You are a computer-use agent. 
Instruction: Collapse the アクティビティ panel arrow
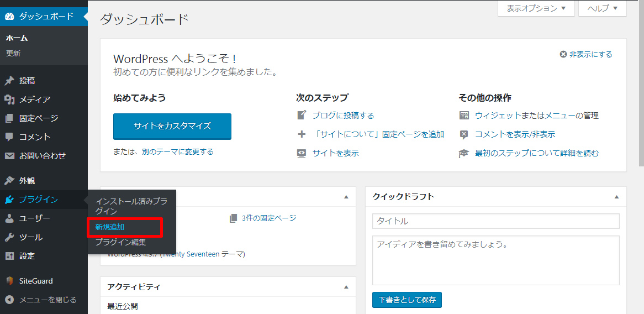(346, 287)
